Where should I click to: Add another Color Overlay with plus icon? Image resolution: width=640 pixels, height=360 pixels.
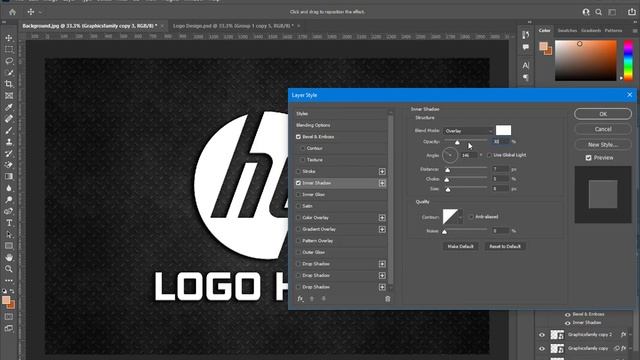382,218
